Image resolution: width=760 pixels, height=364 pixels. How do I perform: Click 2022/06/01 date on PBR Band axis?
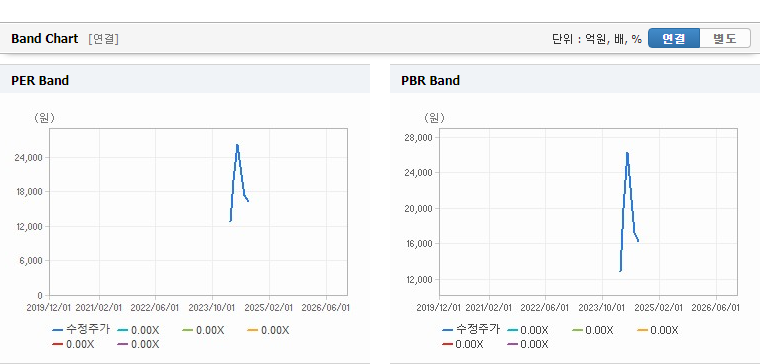tap(546, 308)
